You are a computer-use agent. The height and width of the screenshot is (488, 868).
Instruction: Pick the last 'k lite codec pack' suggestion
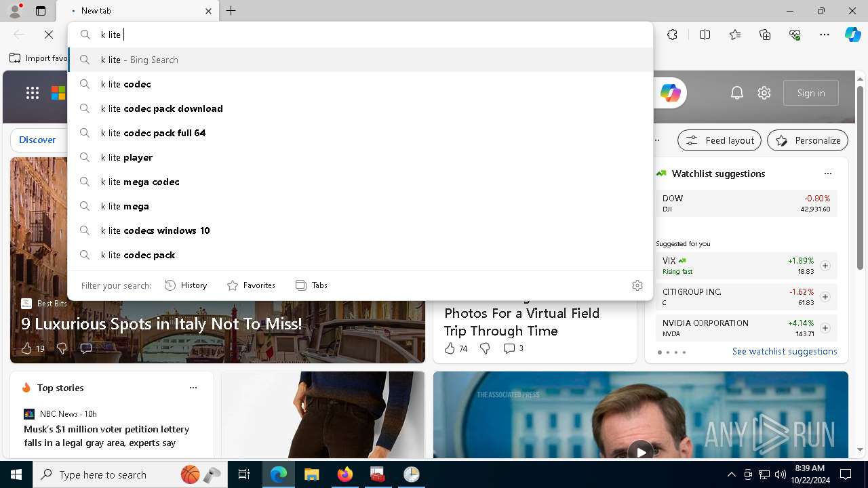click(x=360, y=255)
